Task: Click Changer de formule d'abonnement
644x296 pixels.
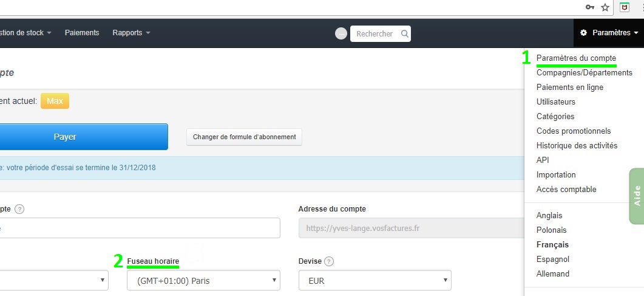Action: click(x=245, y=137)
